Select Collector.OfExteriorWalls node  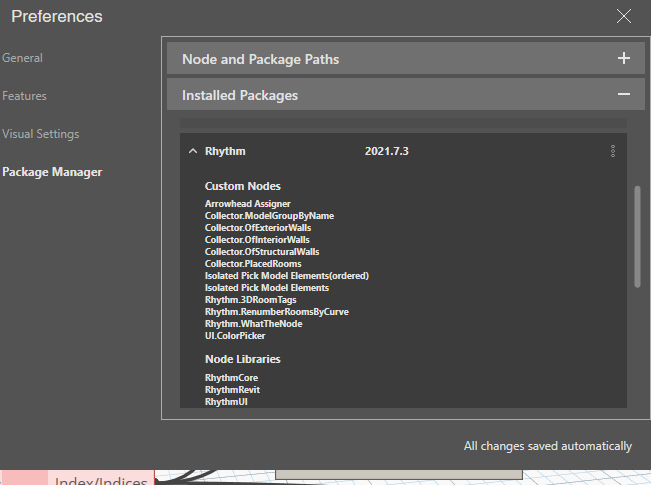258,228
